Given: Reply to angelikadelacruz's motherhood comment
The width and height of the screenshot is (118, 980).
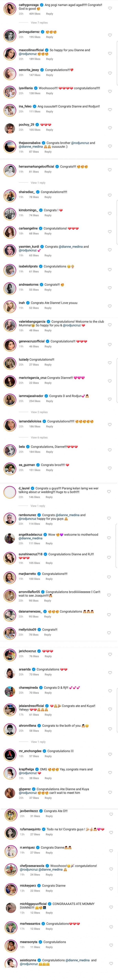Looking at the screenshot, I should point(49,543).
